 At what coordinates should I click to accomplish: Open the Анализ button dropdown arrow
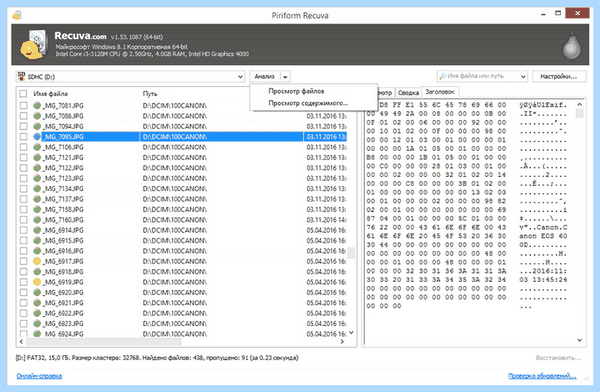tap(285, 77)
